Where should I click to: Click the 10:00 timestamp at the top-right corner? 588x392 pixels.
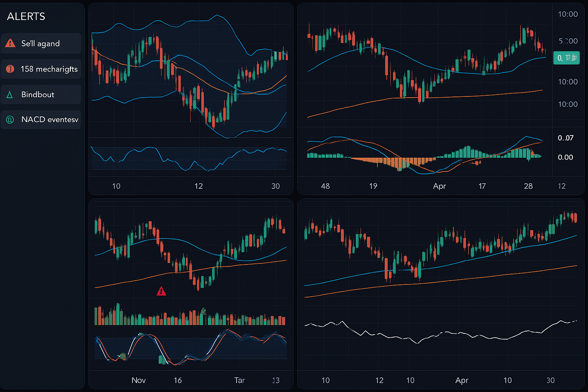point(567,14)
